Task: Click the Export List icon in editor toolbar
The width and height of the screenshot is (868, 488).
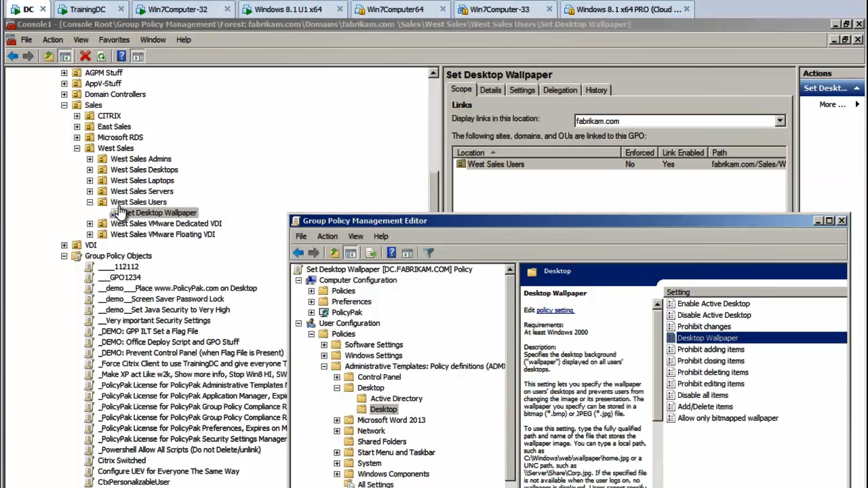Action: pos(370,253)
